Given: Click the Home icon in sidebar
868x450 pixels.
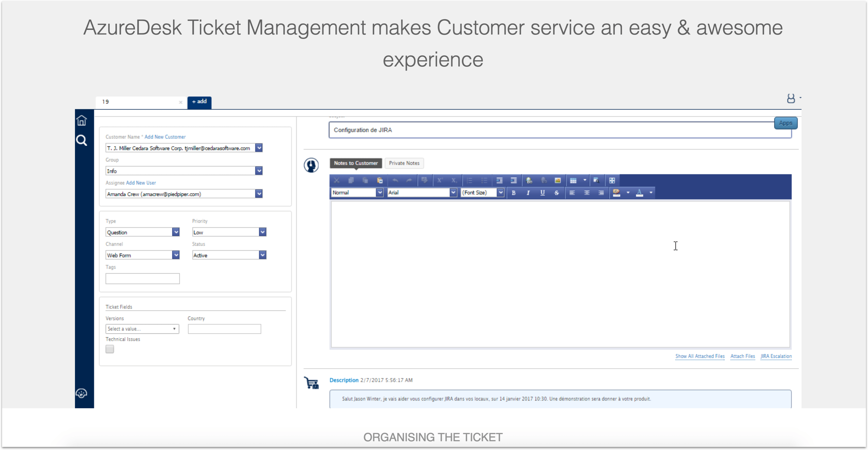Looking at the screenshot, I should [82, 120].
